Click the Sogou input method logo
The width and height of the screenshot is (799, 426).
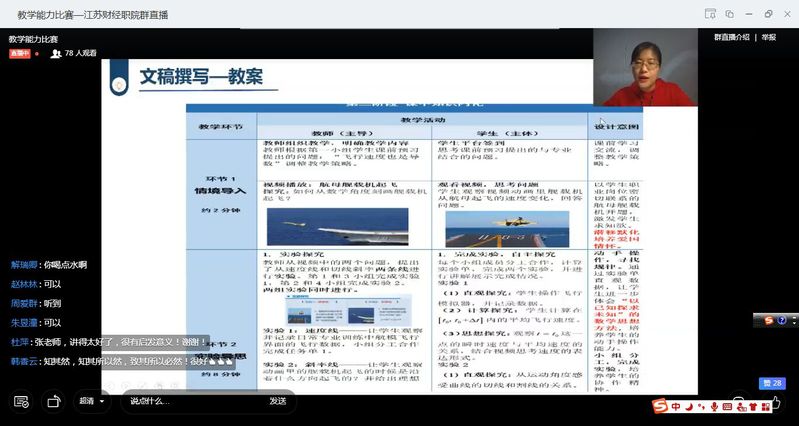click(660, 407)
